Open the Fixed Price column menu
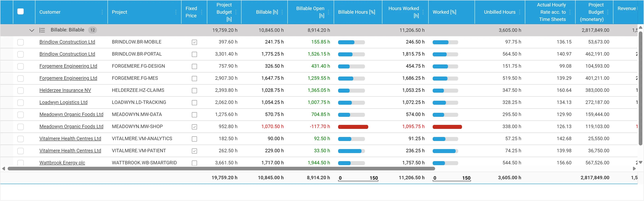Viewport: 644px width, 201px height. [x=201, y=12]
